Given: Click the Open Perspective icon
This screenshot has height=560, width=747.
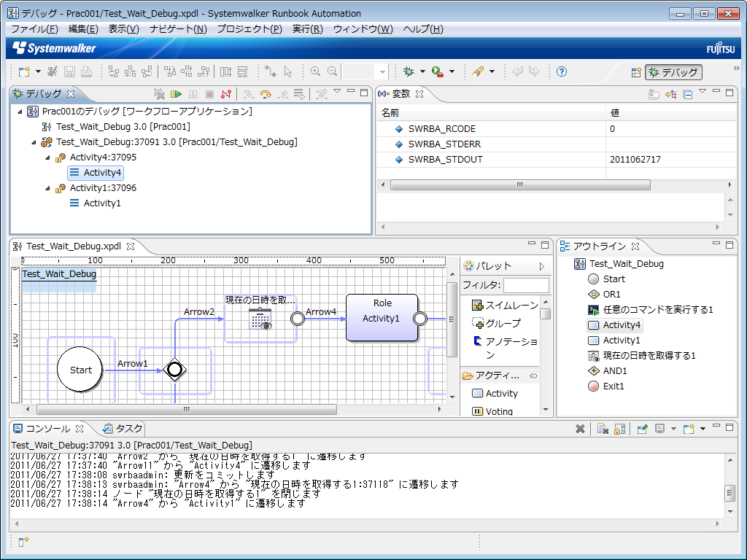Looking at the screenshot, I should click(x=636, y=72).
